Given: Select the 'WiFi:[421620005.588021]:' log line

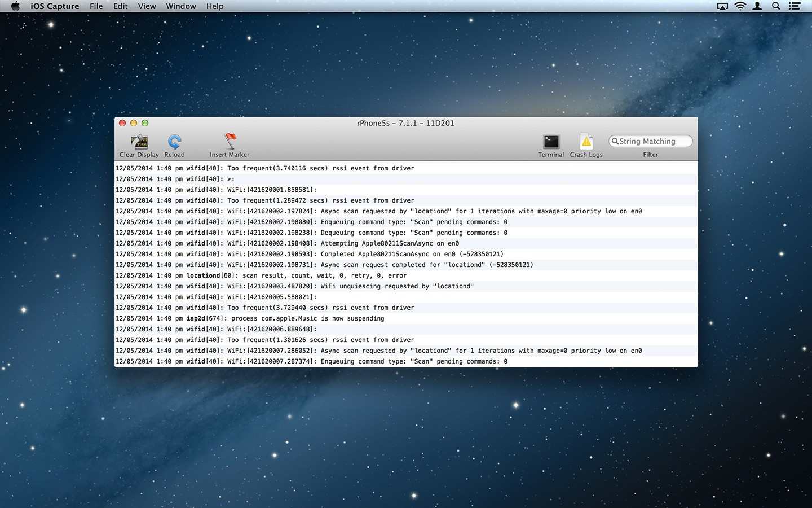Looking at the screenshot, I should [x=406, y=297].
